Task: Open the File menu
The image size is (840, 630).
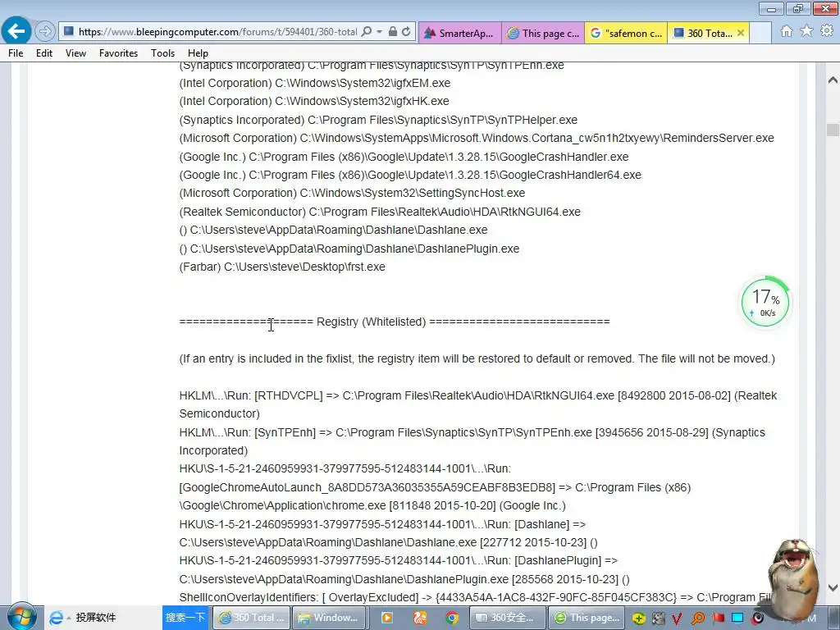Action: [x=16, y=53]
